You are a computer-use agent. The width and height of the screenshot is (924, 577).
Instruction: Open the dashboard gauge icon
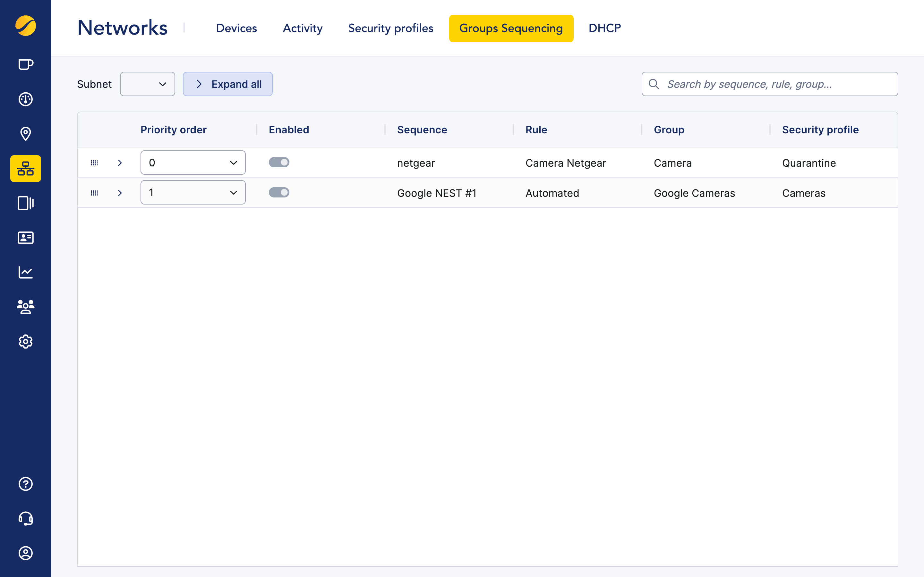pos(26,99)
